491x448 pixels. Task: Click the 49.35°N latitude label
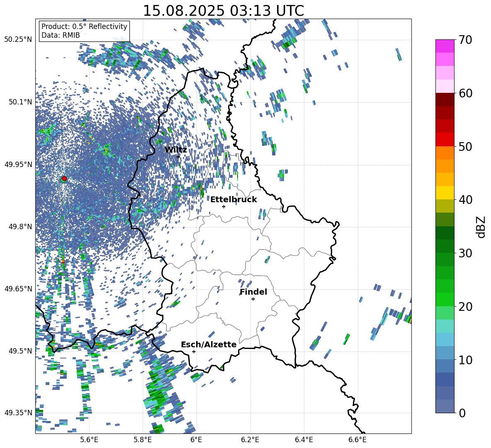pos(18,413)
